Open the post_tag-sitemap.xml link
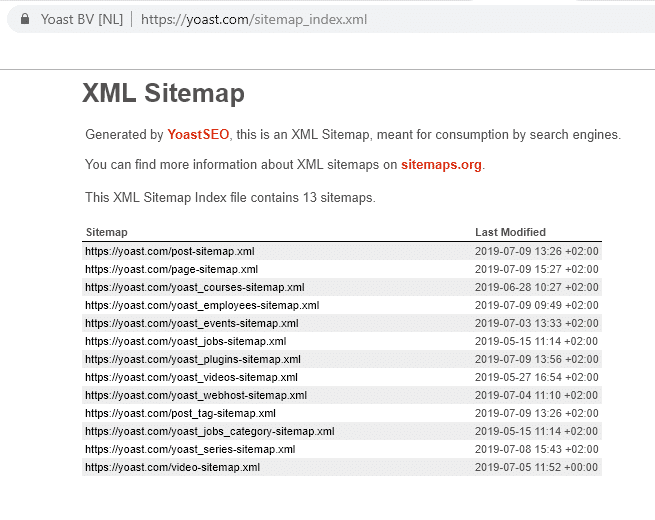The image size is (655, 520). pos(180,413)
